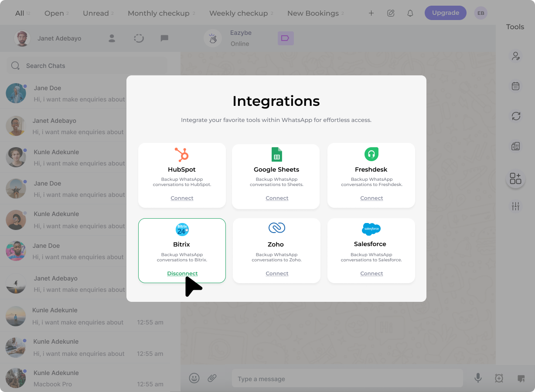Viewport: 535px width, 392px height.
Task: Switch to the All tab
Action: click(20, 13)
